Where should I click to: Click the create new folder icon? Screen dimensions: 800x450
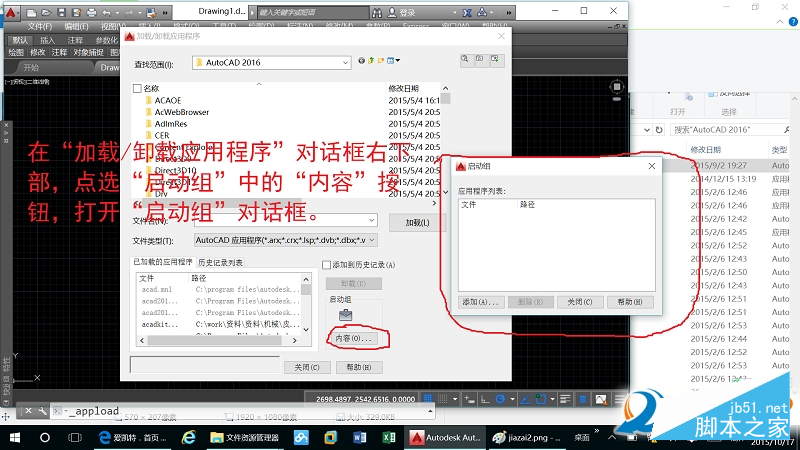[381, 60]
